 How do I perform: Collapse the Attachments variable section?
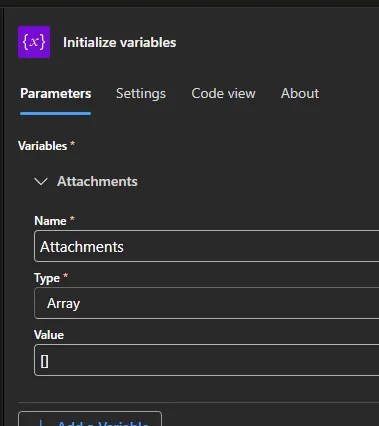pos(41,182)
